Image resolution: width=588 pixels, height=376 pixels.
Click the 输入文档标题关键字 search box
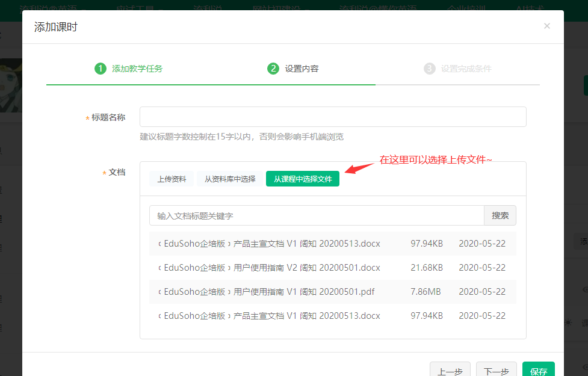(317, 215)
